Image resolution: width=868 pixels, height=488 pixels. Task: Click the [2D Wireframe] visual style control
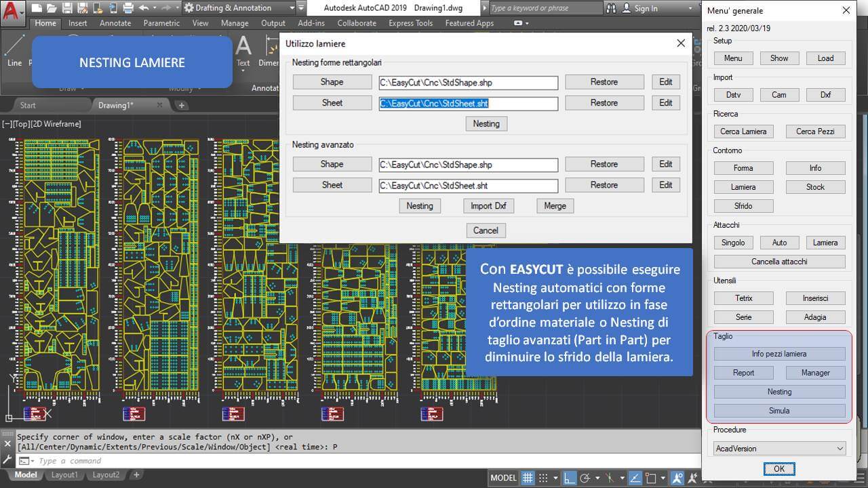(56, 124)
